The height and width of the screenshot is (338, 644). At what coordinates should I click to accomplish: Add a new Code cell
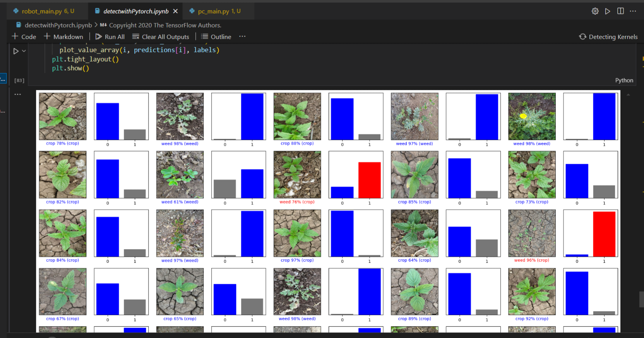pos(24,37)
